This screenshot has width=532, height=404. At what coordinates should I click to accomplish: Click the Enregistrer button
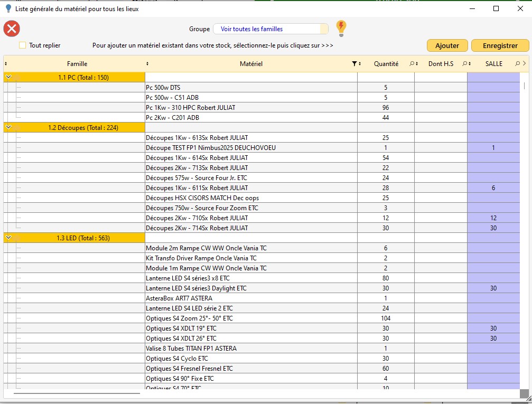point(500,45)
